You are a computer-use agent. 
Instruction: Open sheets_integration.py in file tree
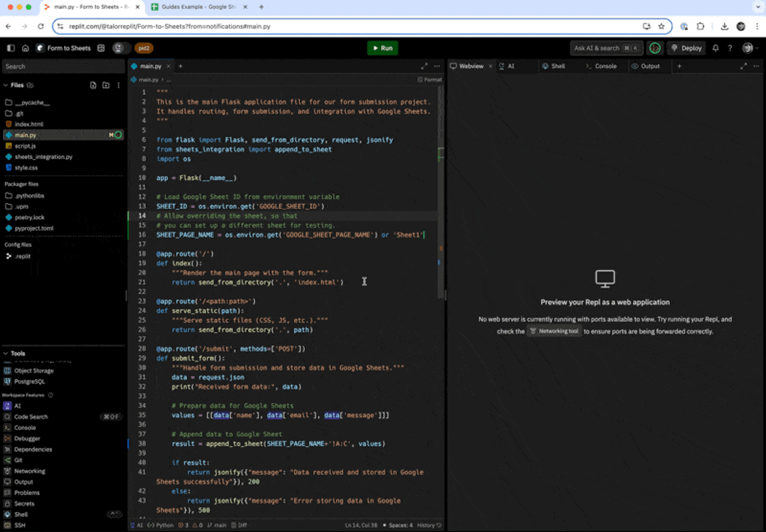(x=43, y=157)
